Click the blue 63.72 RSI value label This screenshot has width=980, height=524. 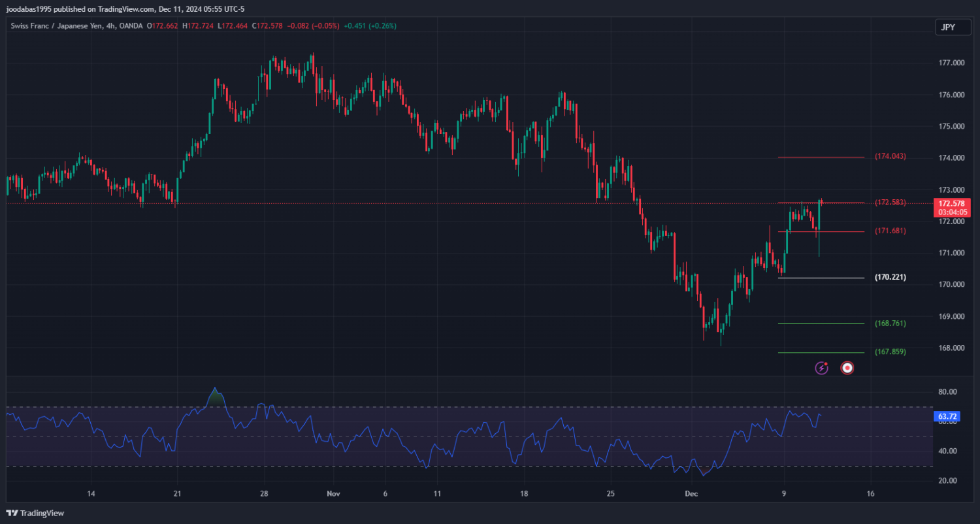pos(947,416)
